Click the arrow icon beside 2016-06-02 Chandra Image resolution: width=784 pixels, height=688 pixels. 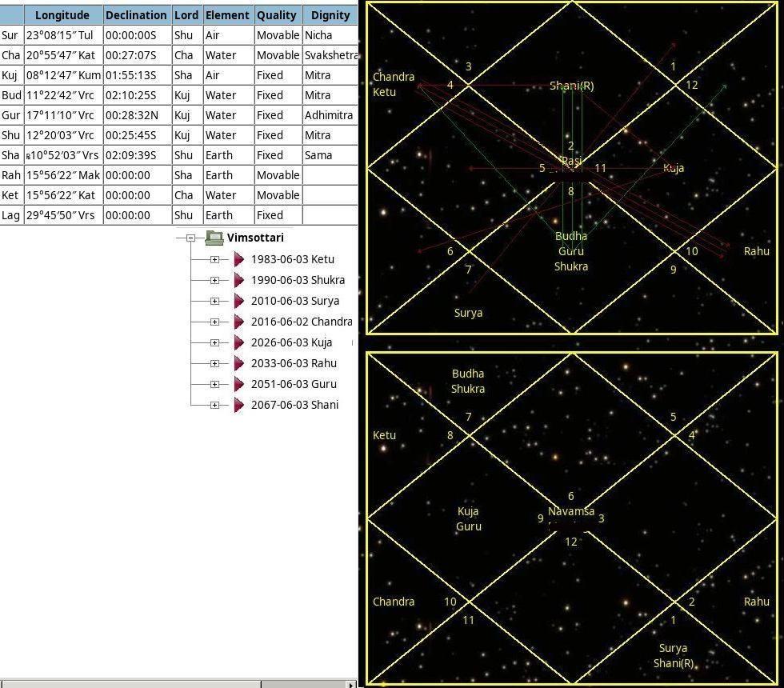[238, 322]
